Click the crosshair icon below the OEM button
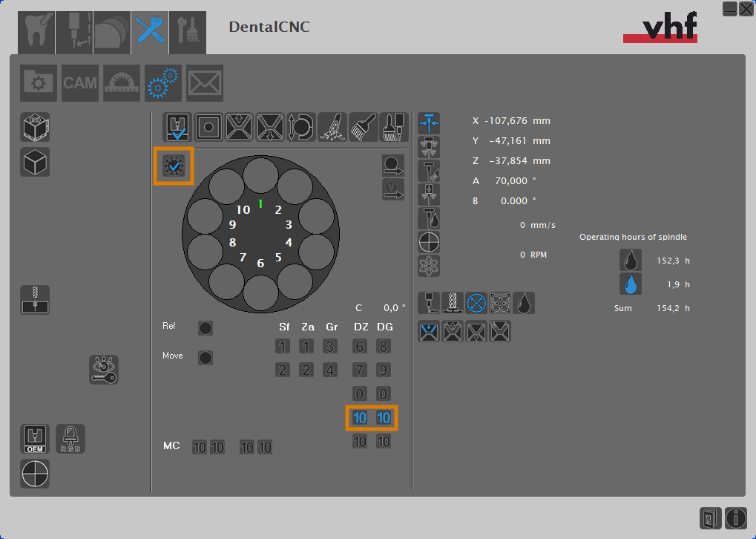The image size is (756, 539). coord(35,474)
